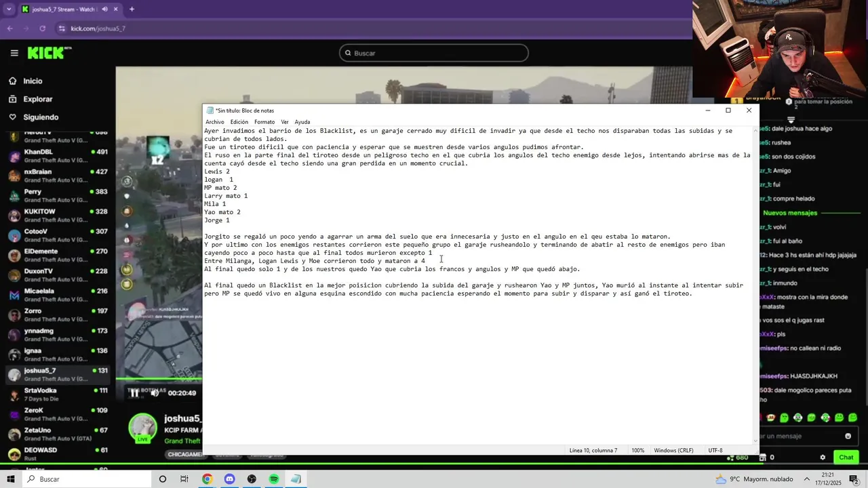Open Zorro channel avatar
Screen dimensions: 868x488
pyautogui.click(x=14, y=315)
